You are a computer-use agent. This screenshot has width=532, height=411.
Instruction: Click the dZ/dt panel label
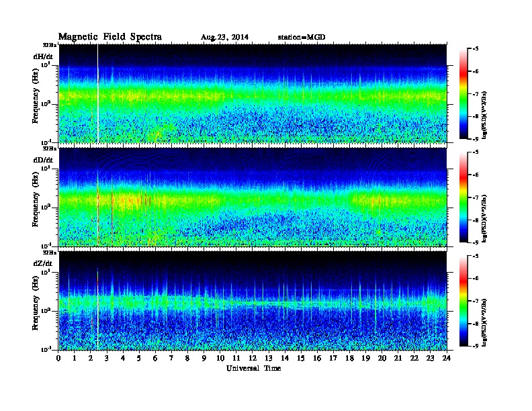pos(43,263)
